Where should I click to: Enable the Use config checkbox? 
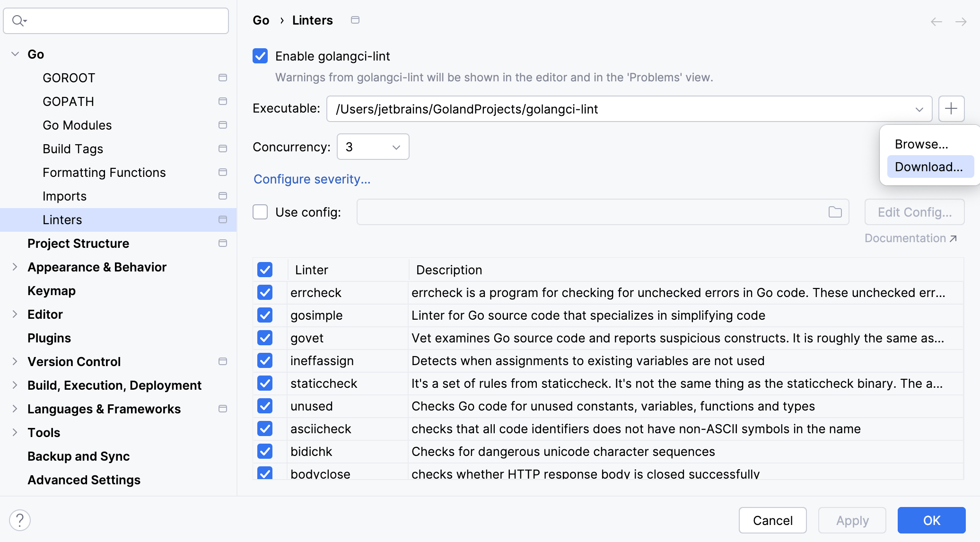point(260,212)
